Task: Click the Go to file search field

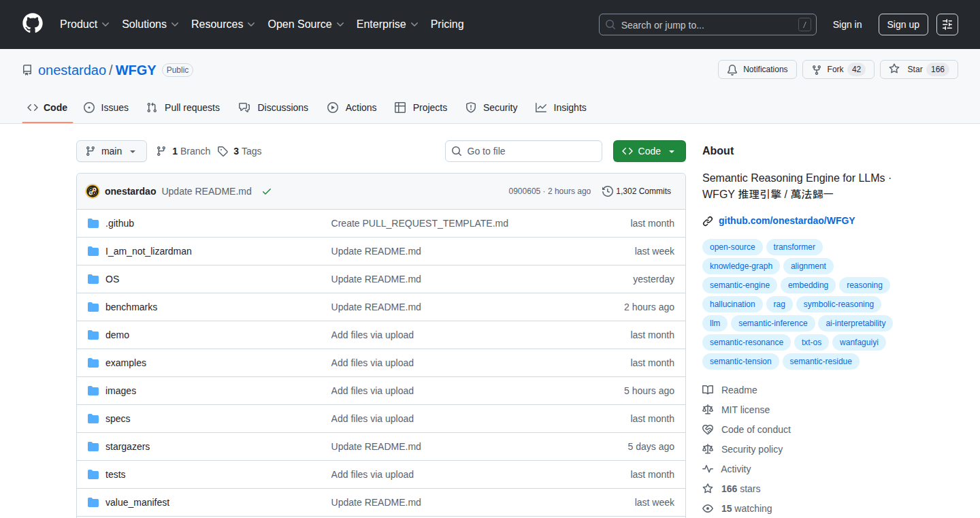Action: pos(523,151)
